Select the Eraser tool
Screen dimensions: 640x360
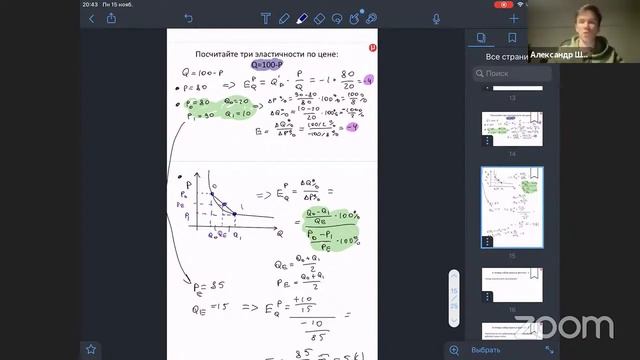(319, 18)
